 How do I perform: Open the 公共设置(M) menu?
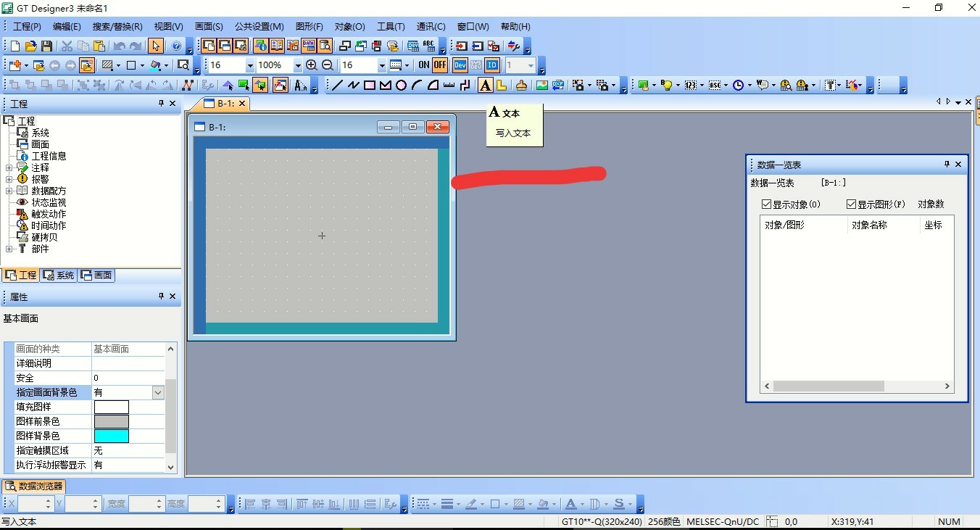click(x=259, y=26)
